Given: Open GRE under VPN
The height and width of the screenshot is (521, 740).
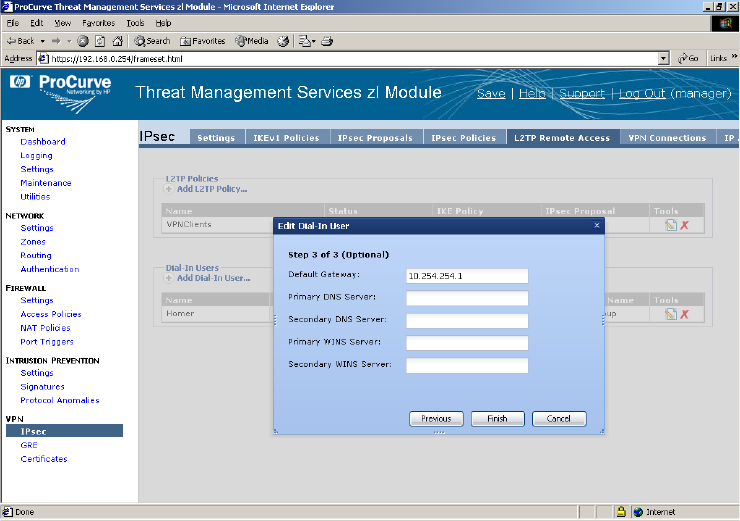Looking at the screenshot, I should [x=29, y=445].
